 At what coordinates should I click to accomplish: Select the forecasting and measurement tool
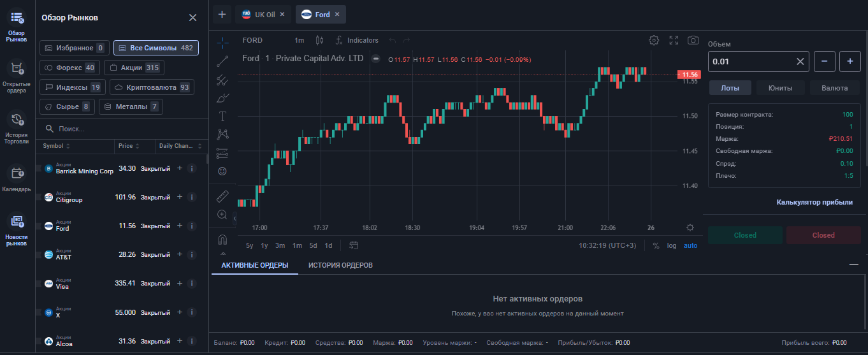click(222, 152)
